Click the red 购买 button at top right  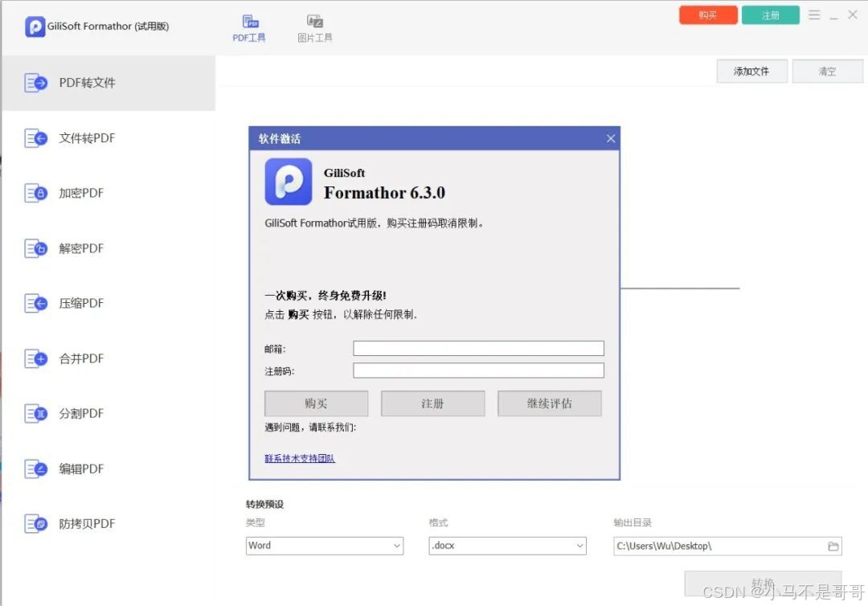click(x=708, y=15)
